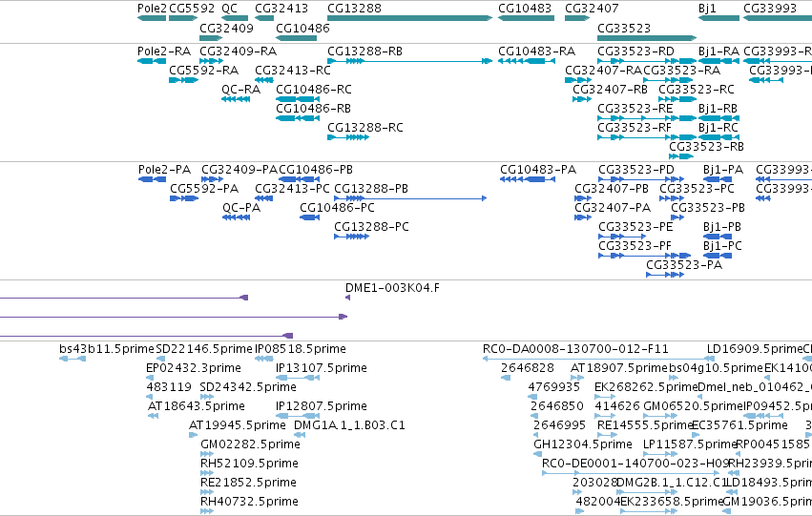Click the DMG1A.1_1.B03.C1 EST label
Image resolution: width=812 pixels, height=516 pixels.
click(349, 426)
